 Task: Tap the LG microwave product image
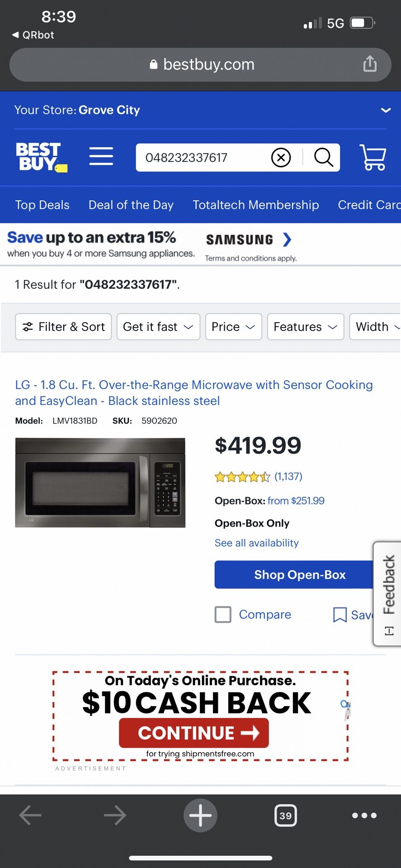100,482
